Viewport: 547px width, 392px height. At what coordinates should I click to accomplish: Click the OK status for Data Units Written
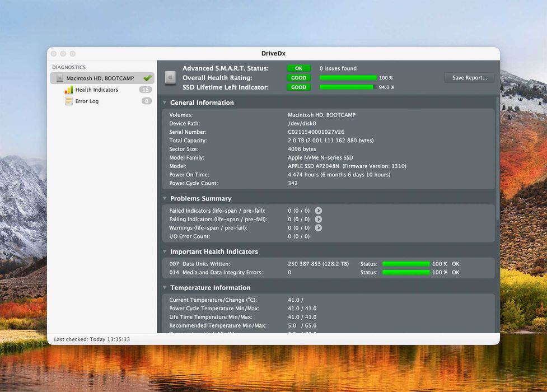[456, 264]
